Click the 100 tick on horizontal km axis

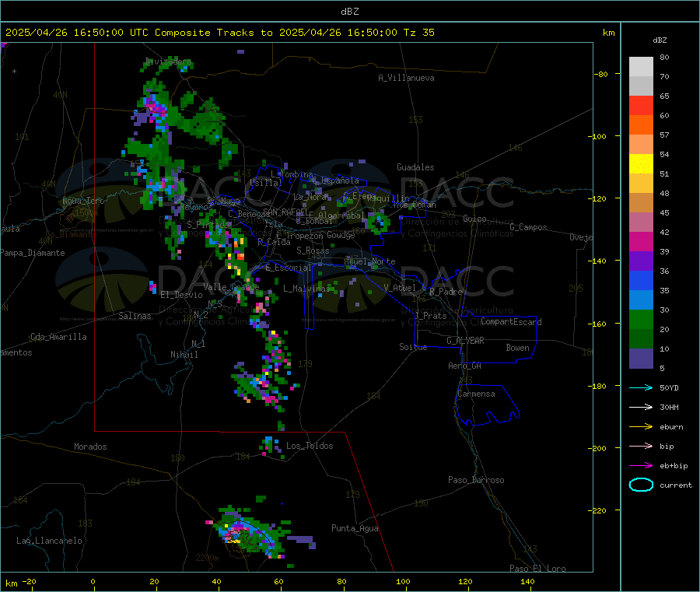coord(403,581)
